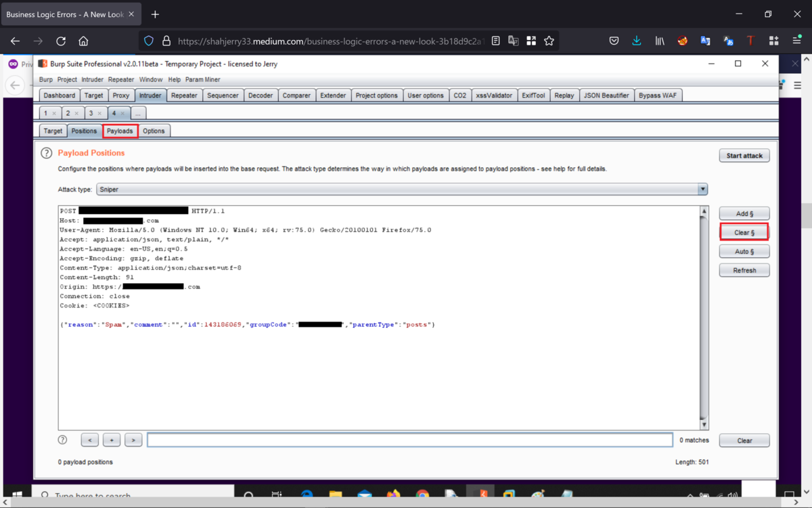Click the plus search options button

[x=112, y=440]
